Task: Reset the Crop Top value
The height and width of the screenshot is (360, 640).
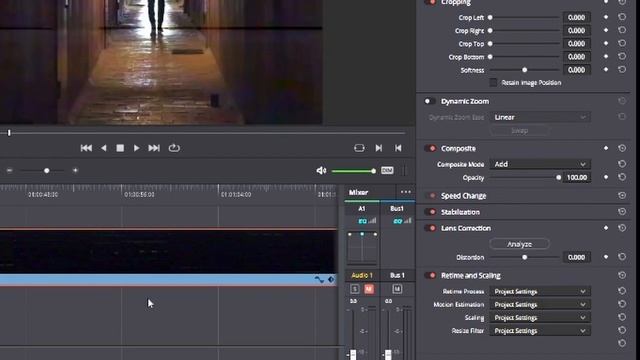Action: 622,43
